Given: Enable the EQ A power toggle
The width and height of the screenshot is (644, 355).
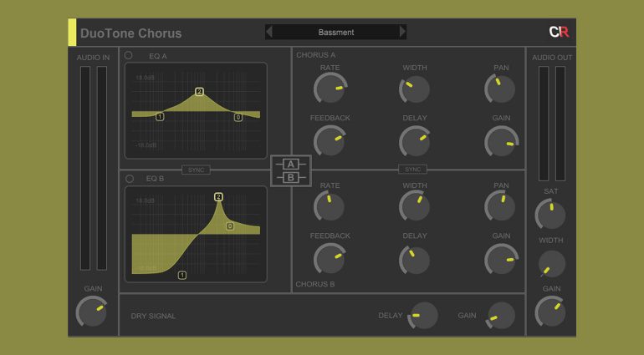Looking at the screenshot, I should click(129, 56).
